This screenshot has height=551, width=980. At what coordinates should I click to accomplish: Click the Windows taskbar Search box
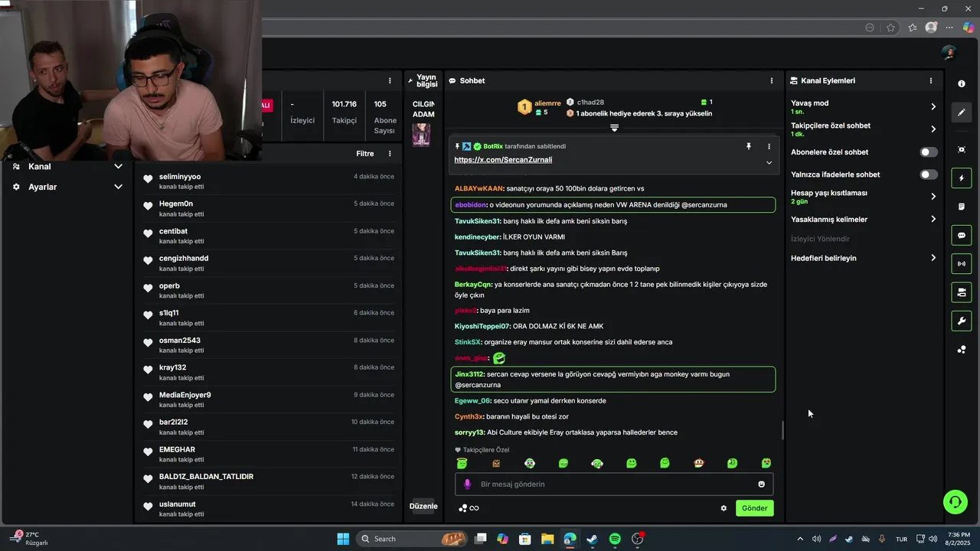point(412,539)
